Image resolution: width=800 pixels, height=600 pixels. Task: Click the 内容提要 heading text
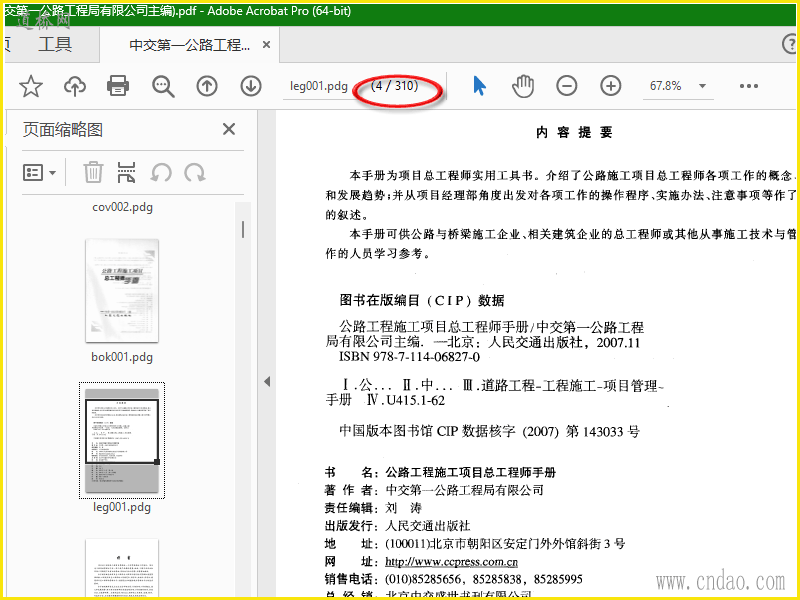point(574,133)
